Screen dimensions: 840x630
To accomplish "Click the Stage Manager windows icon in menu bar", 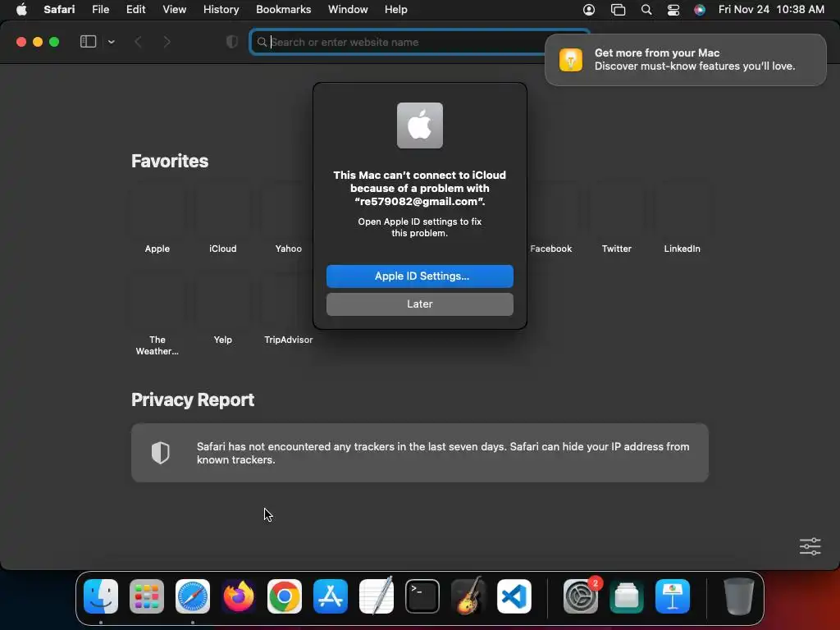I will click(618, 10).
